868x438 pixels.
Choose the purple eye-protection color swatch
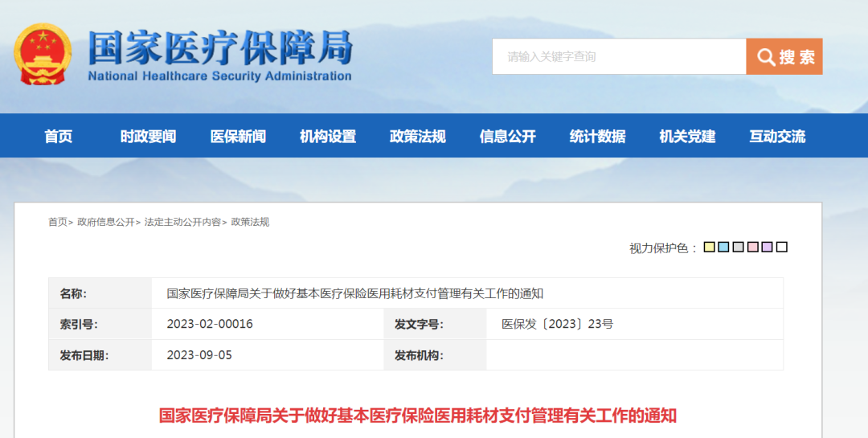[x=768, y=247]
